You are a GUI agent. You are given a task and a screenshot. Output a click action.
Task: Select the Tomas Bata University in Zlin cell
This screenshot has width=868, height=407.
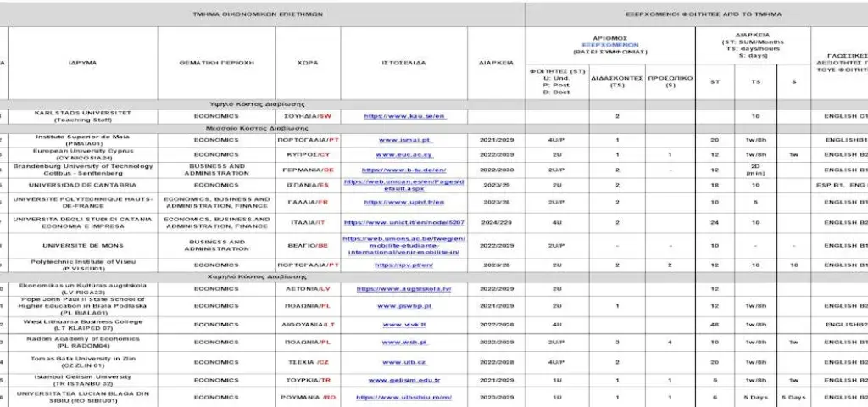pyautogui.click(x=83, y=362)
